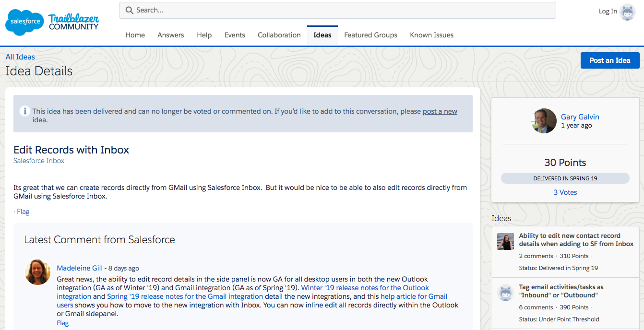Click the Trailblazer Community logo text
Screen dimensions: 644x330
click(73, 22)
